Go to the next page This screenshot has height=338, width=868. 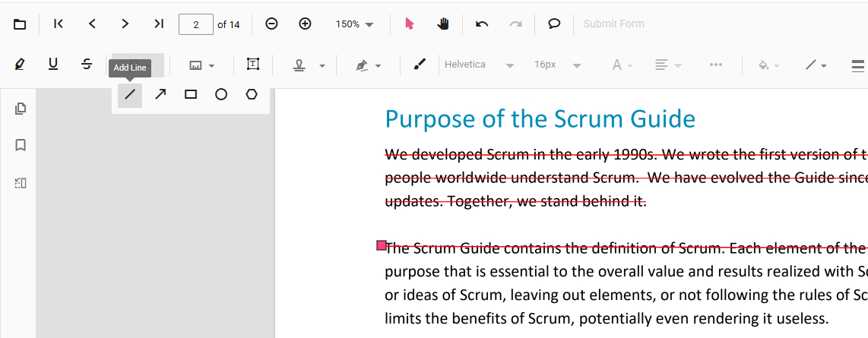tap(125, 24)
